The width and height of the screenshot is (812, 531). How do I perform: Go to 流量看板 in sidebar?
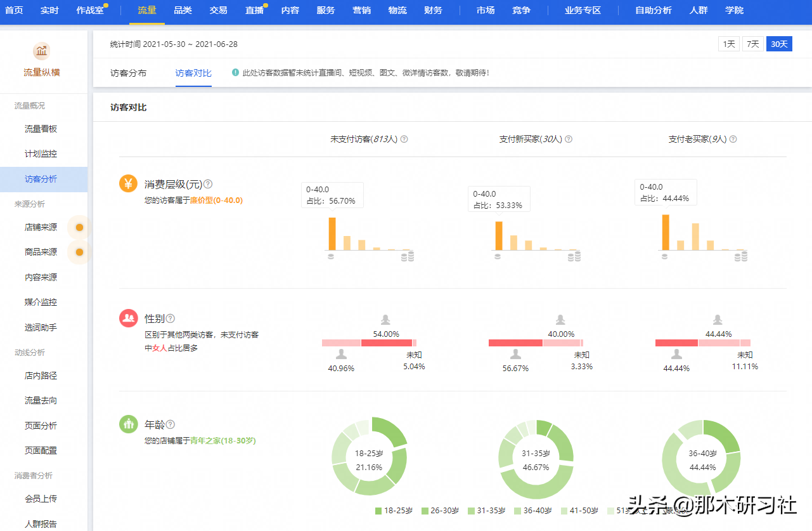pos(41,129)
